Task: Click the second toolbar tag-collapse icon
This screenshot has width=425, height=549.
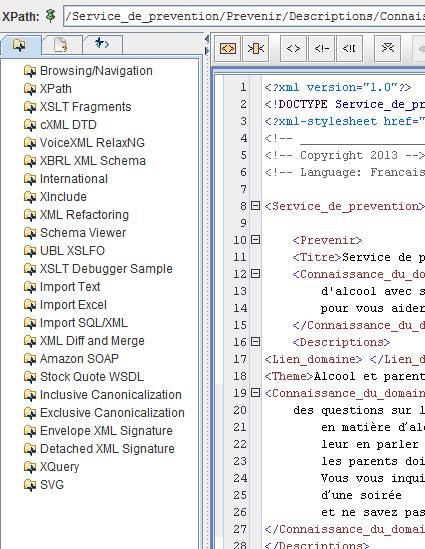Action: [x=256, y=48]
